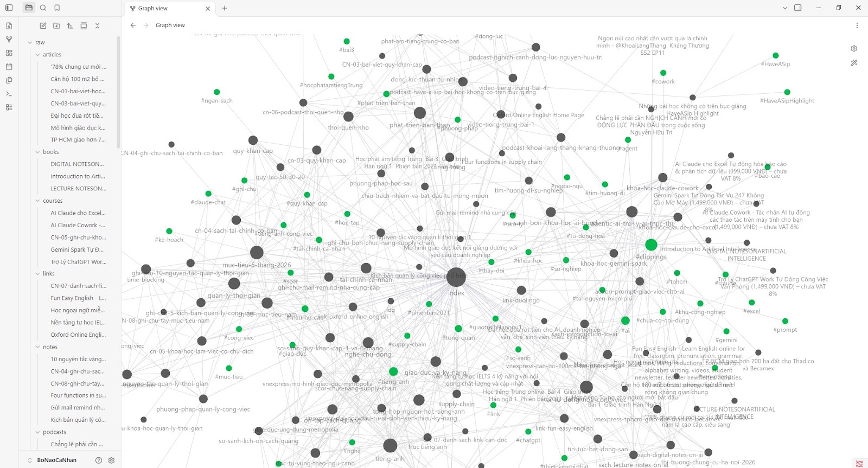Create new canvas from the ribbon

(x=9, y=53)
